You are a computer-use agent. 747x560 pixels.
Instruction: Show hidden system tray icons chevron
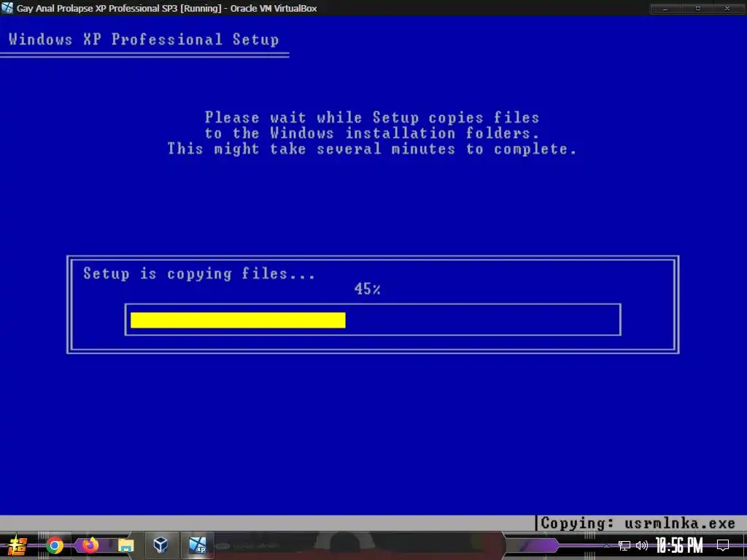point(606,545)
